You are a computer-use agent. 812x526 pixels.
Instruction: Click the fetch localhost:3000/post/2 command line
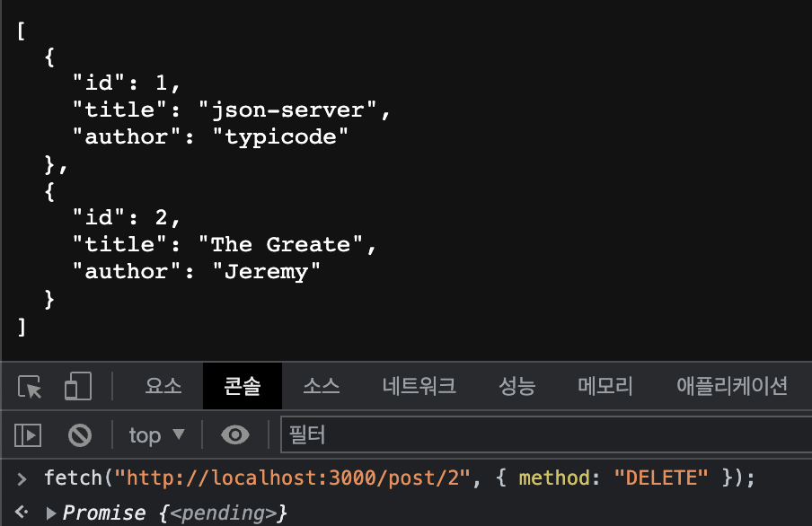[x=400, y=478]
